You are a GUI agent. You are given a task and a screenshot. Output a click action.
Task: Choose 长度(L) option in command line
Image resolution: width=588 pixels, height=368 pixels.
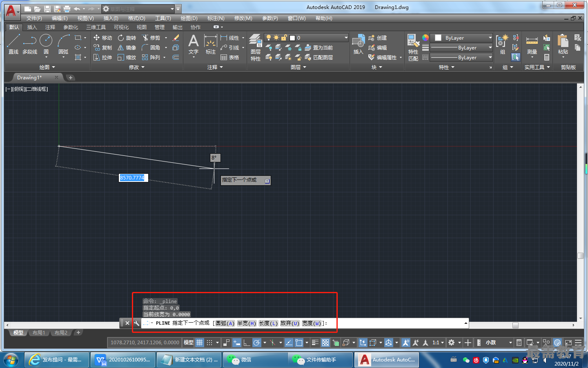(268, 323)
